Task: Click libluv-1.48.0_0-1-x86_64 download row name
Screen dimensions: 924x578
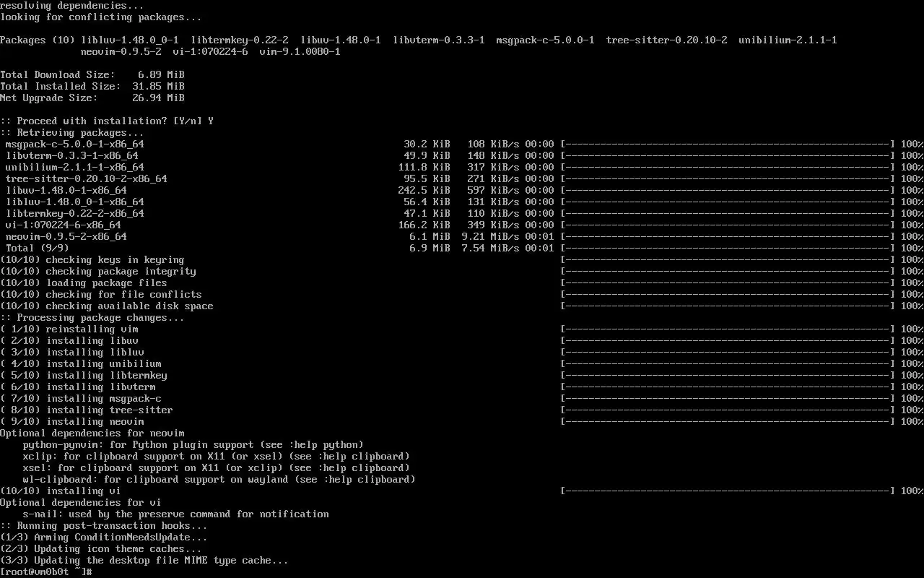Action: (75, 202)
